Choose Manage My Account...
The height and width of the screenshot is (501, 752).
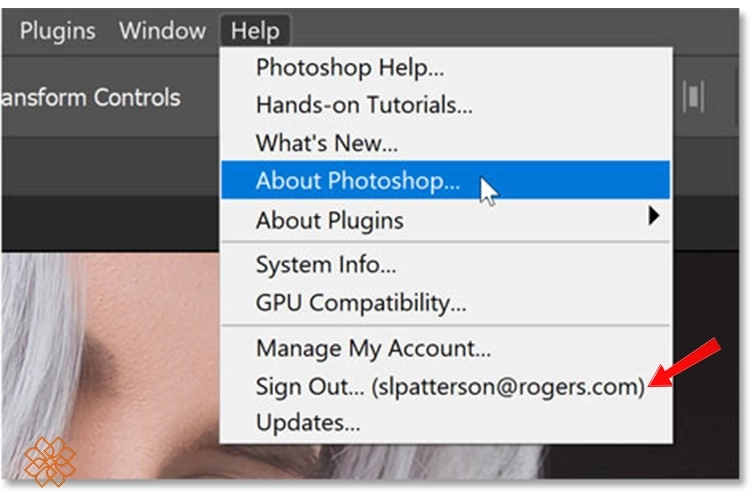click(445, 348)
